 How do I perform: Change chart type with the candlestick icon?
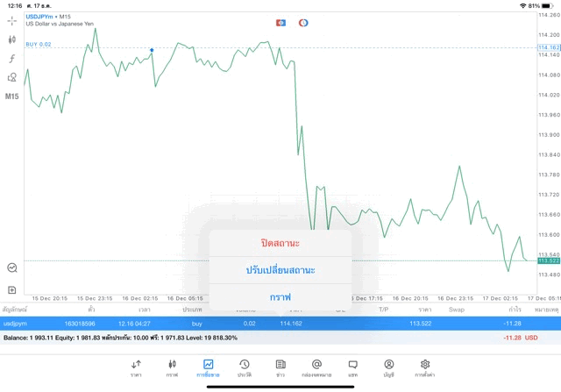tap(12, 39)
